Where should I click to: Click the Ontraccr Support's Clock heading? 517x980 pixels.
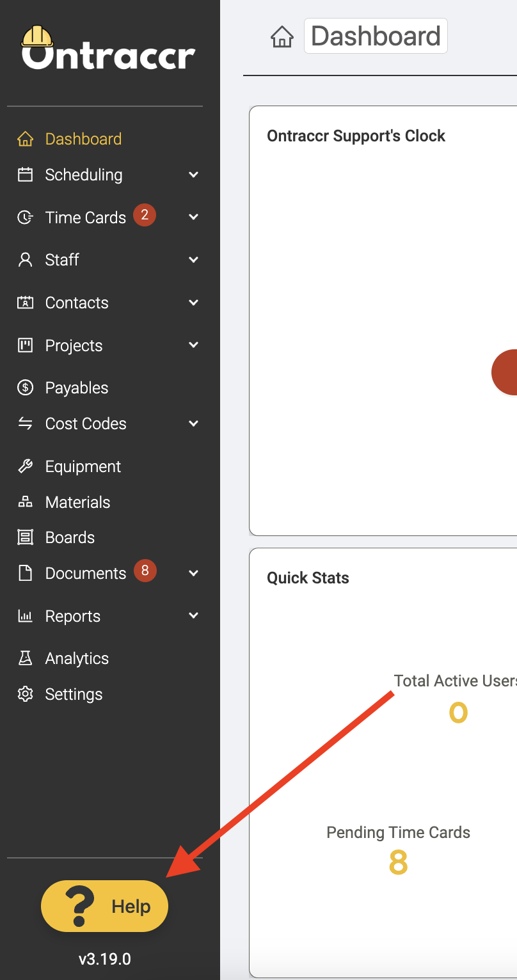point(356,136)
